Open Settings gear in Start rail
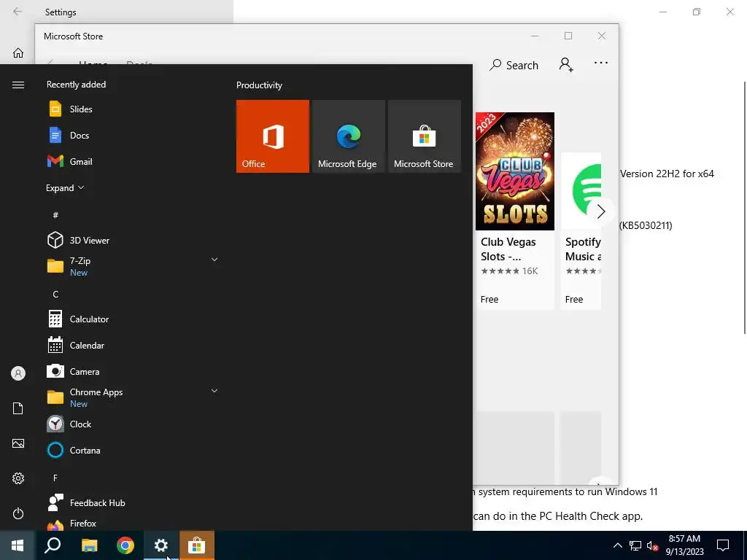747x560 pixels. (x=18, y=478)
